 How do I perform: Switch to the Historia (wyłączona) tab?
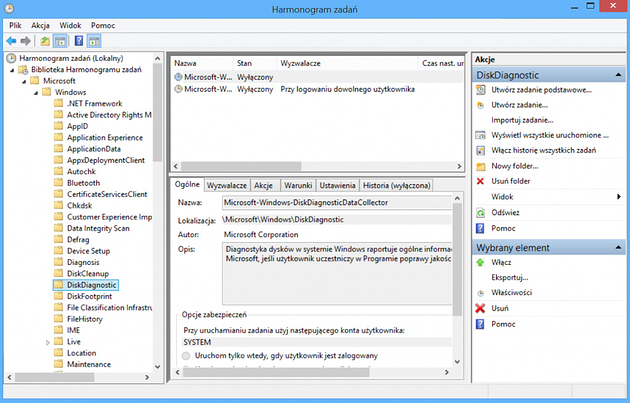[397, 186]
